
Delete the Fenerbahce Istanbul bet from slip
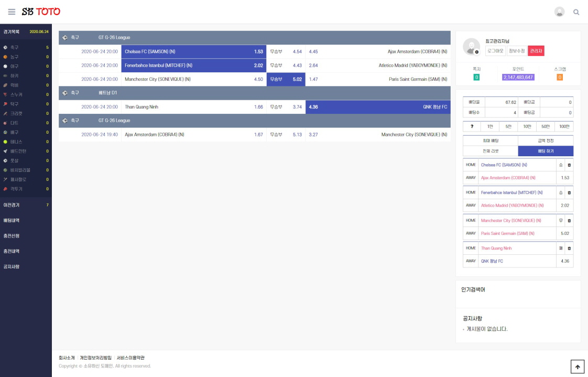(569, 193)
